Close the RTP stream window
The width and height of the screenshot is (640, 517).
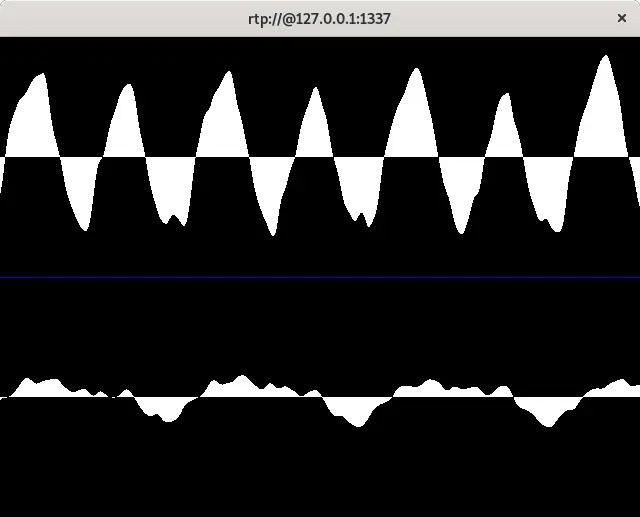pyautogui.click(x=622, y=18)
